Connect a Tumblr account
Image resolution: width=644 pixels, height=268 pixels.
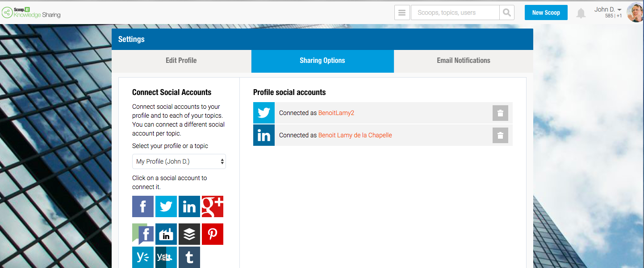189,257
